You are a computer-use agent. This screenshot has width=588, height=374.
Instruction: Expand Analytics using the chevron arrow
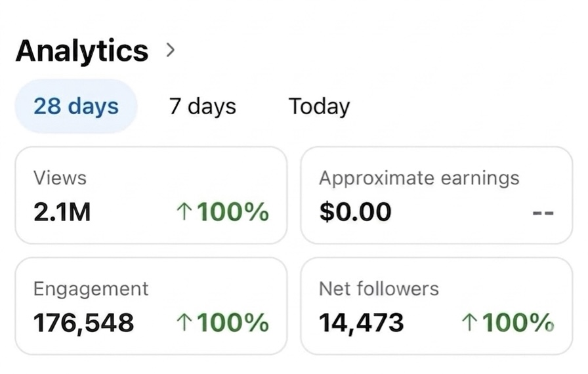coord(171,50)
